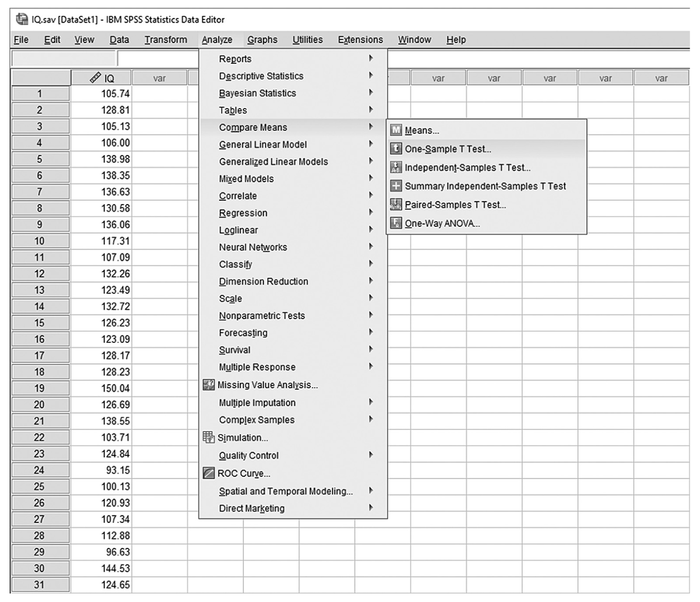
Task: Click the Paired-Samples T Test icon
Action: pyautogui.click(x=396, y=205)
